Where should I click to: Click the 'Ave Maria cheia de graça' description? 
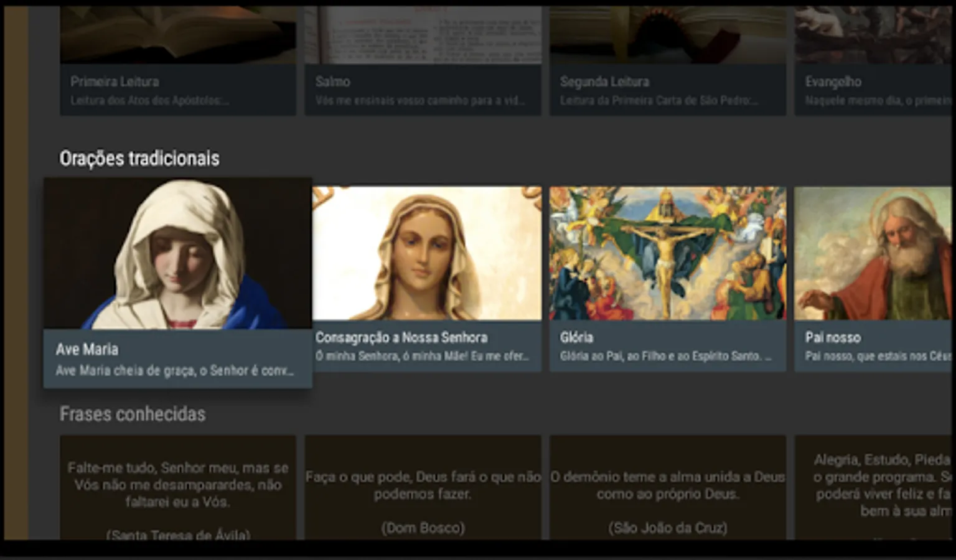(x=175, y=371)
